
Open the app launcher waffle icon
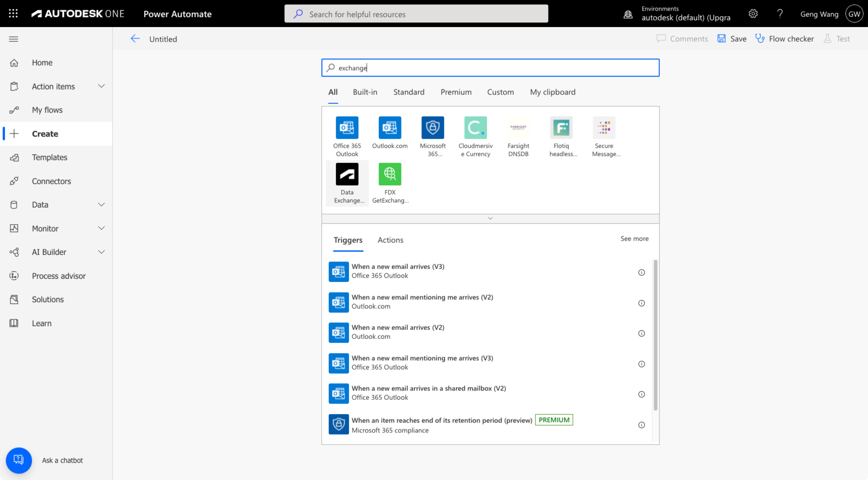(13, 14)
